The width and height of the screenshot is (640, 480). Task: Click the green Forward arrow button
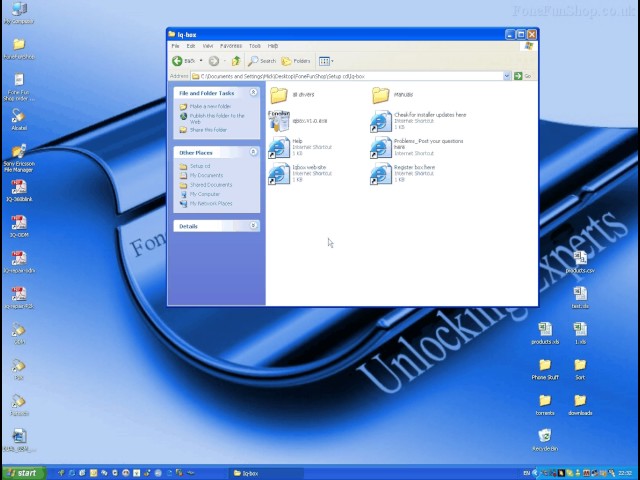[214, 61]
